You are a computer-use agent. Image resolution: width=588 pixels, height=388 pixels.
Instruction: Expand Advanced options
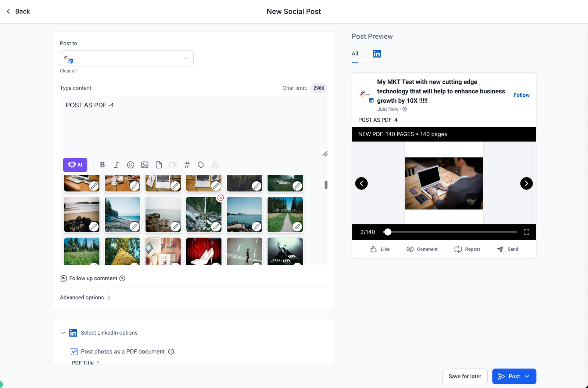pyautogui.click(x=85, y=298)
